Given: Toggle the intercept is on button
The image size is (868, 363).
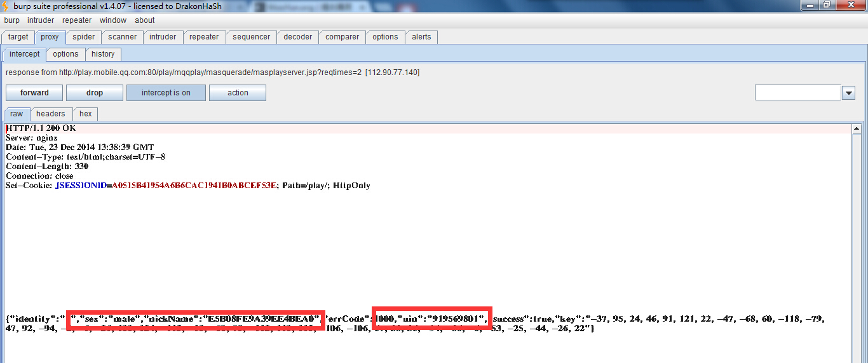Looking at the screenshot, I should [166, 93].
